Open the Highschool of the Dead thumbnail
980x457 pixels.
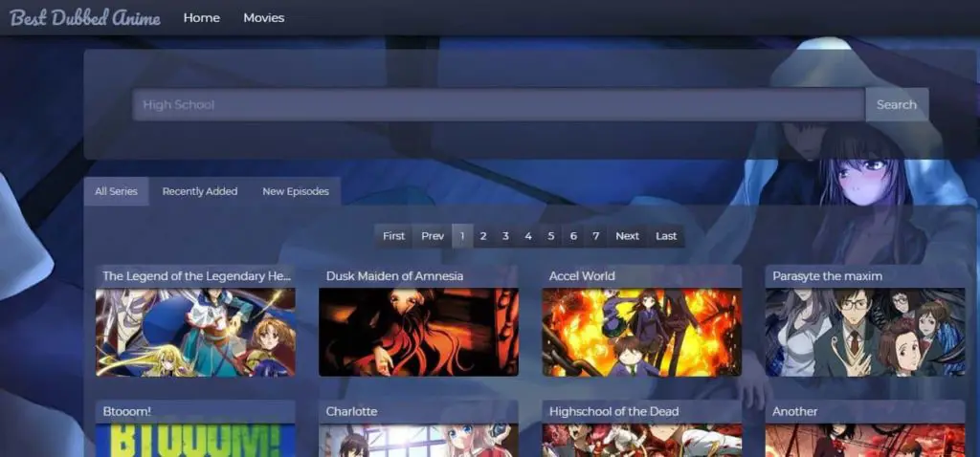click(x=642, y=440)
